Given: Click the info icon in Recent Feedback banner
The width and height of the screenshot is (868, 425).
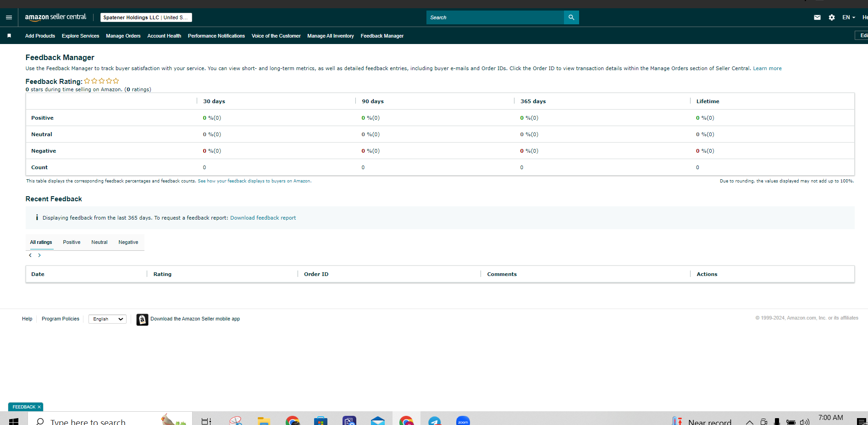Looking at the screenshot, I should [x=37, y=217].
